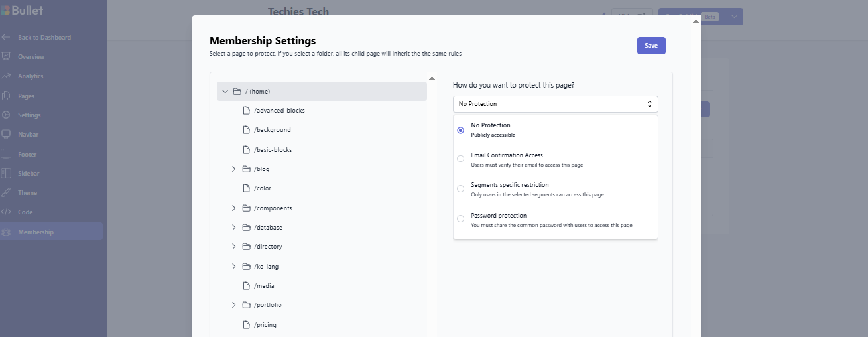Collapse the / (home) folder chevron

click(x=225, y=92)
